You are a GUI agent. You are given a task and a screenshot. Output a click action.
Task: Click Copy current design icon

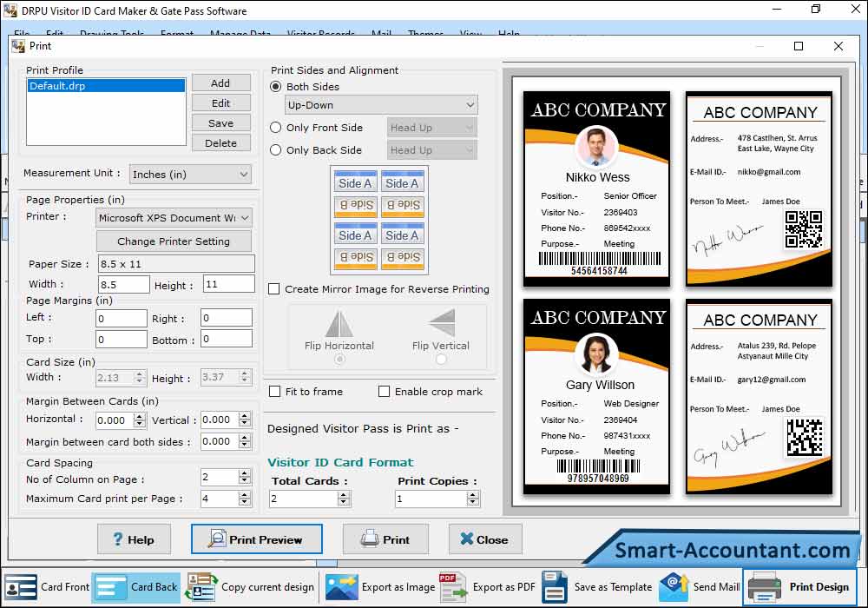[201, 587]
